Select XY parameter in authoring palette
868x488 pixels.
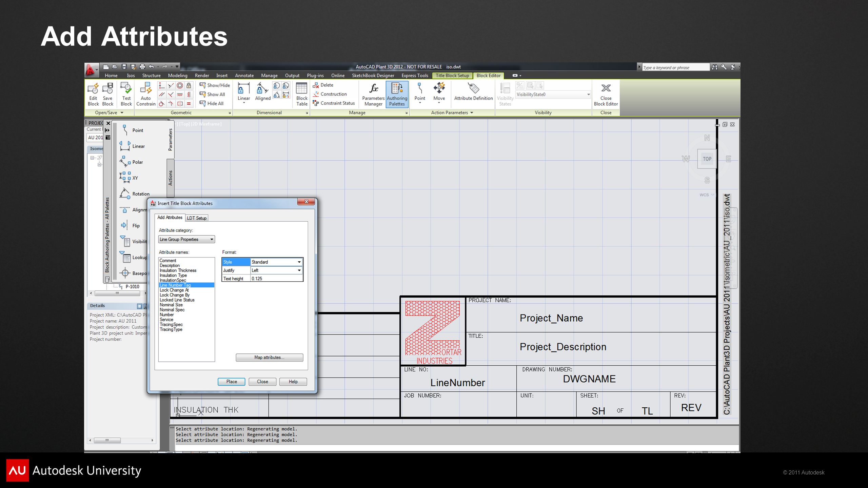[x=129, y=178]
